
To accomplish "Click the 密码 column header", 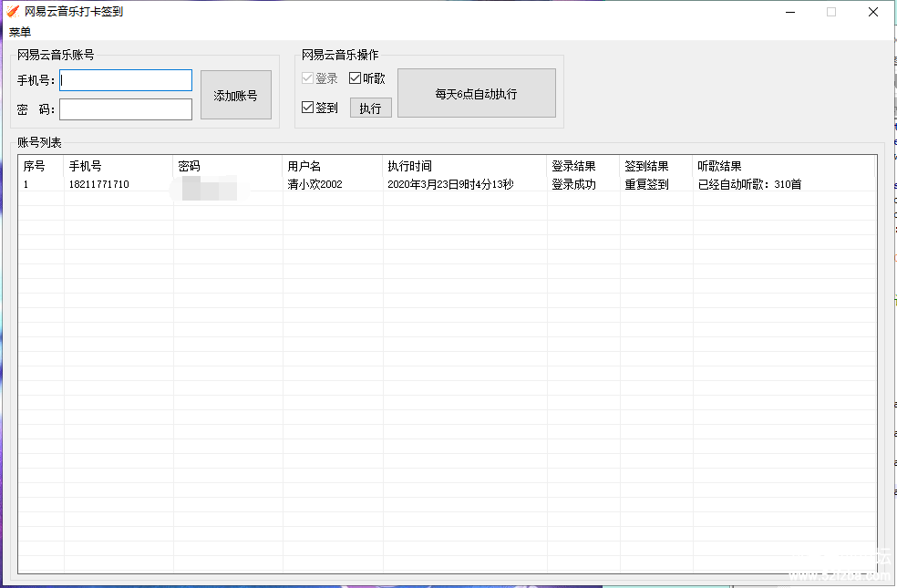I will pyautogui.click(x=228, y=166).
